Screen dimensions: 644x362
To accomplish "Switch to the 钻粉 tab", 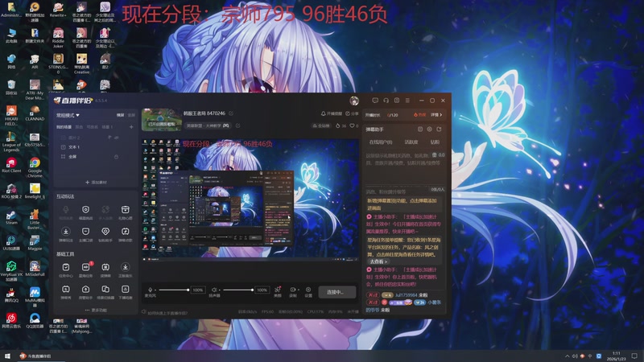I will coord(435,142).
